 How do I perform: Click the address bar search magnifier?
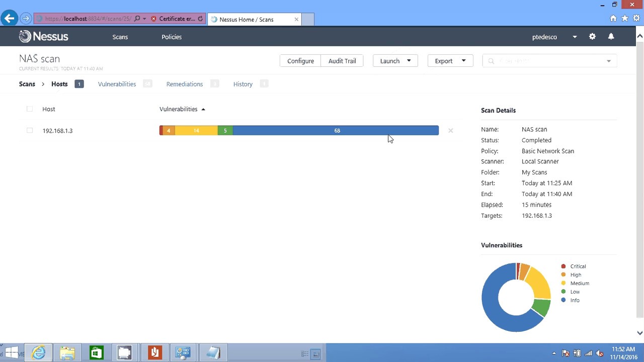point(137,19)
